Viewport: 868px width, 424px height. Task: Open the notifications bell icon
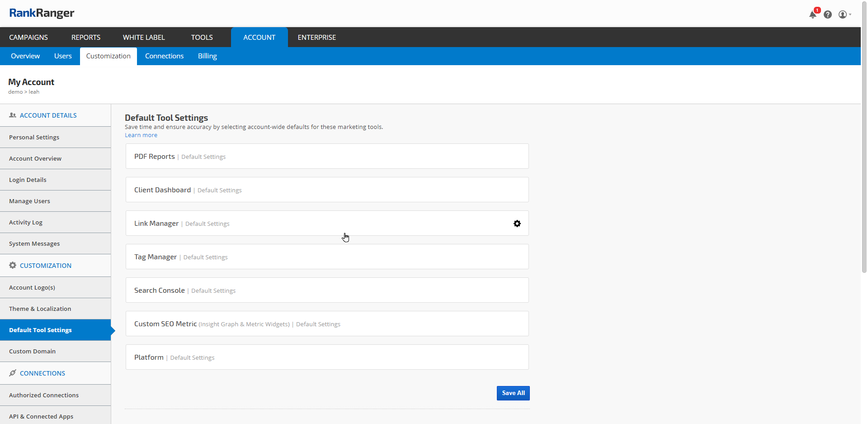[x=813, y=14]
